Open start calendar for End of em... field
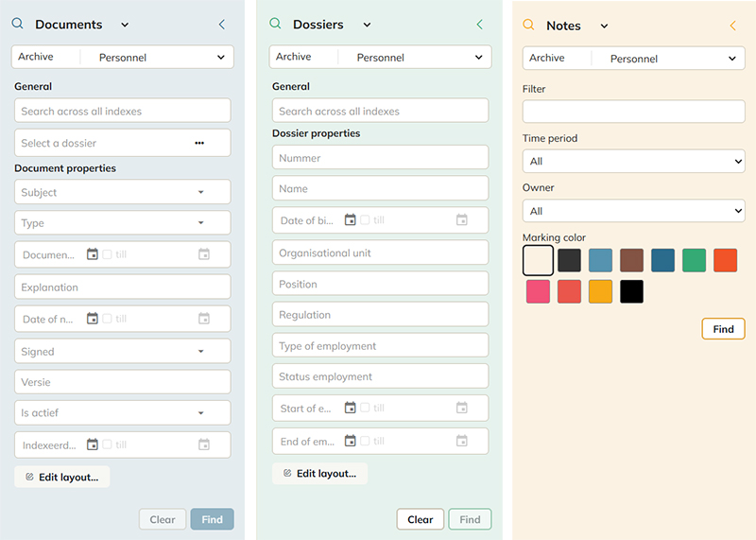 click(x=350, y=441)
